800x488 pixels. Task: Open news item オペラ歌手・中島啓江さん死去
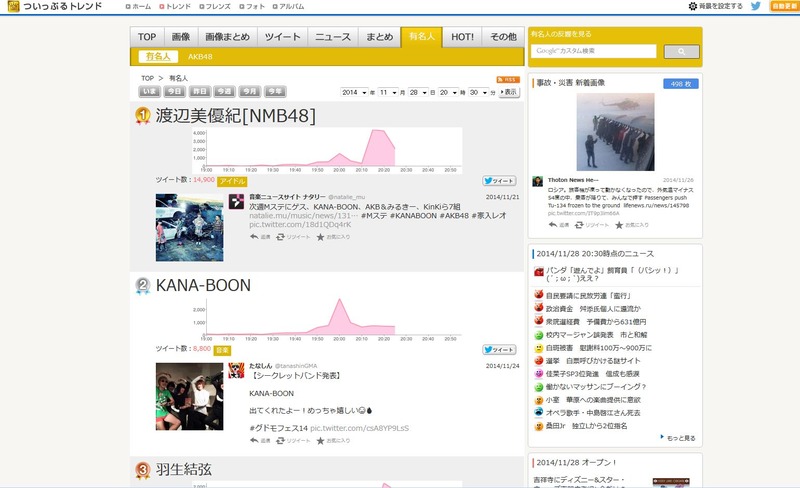[593, 412]
